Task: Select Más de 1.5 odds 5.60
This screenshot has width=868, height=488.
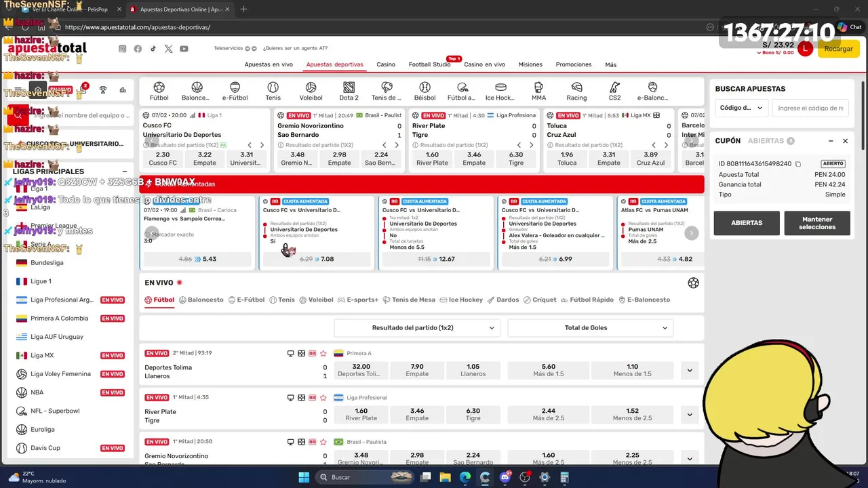Action: click(549, 370)
